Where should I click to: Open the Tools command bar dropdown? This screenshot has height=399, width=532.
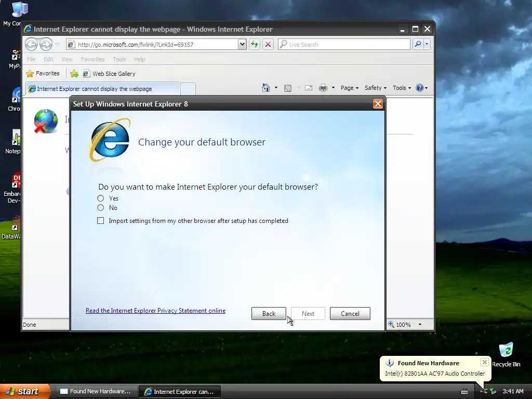(402, 88)
